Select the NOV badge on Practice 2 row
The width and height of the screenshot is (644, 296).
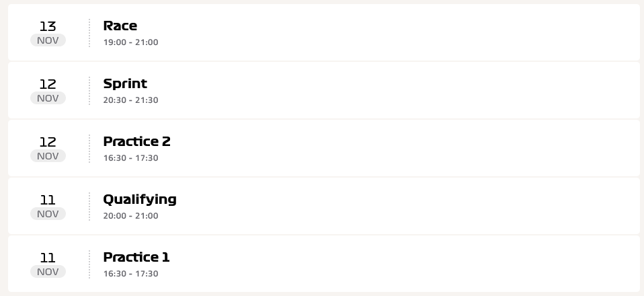(48, 156)
